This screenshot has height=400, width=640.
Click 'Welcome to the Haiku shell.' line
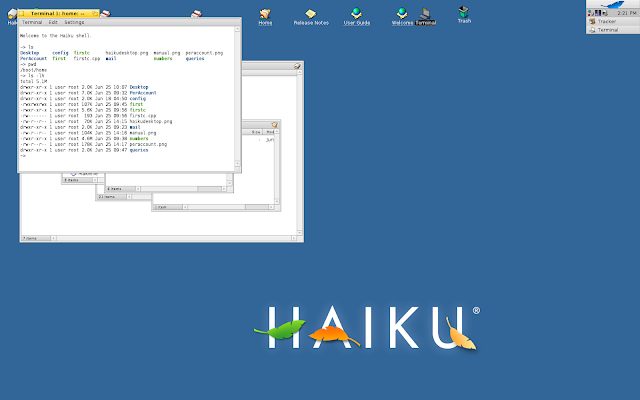point(56,36)
